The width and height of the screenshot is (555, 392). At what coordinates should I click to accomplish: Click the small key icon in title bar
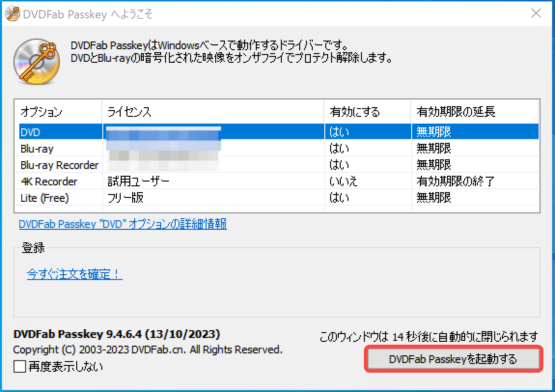(13, 14)
